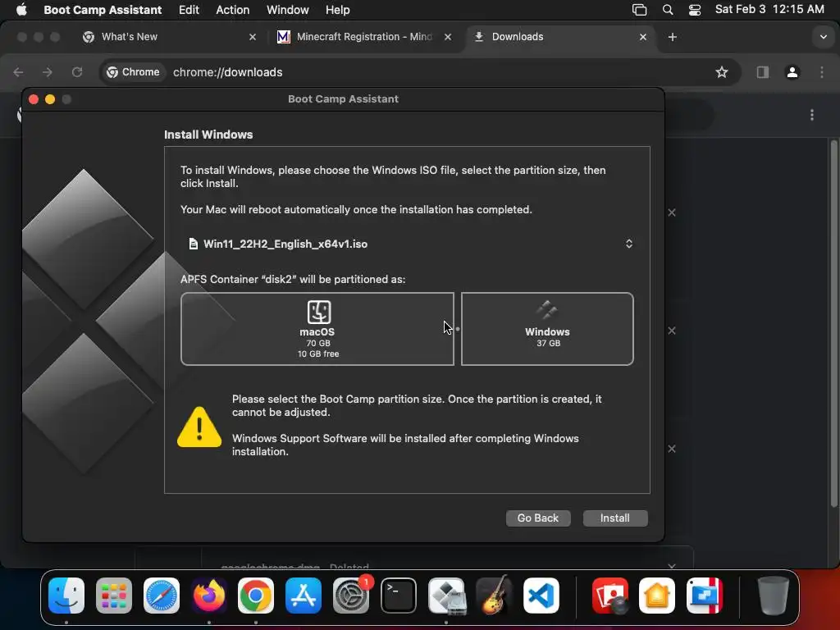Launch Firefox from the Dock
Screen dimensions: 840x630
pyautogui.click(x=209, y=596)
